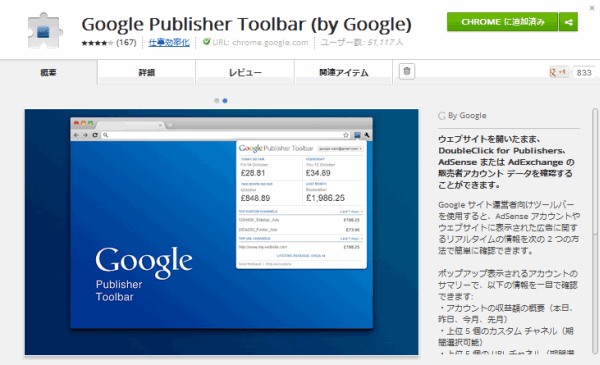
Task: Click the ユーザー数: 51,117人 text
Action: tap(362, 42)
